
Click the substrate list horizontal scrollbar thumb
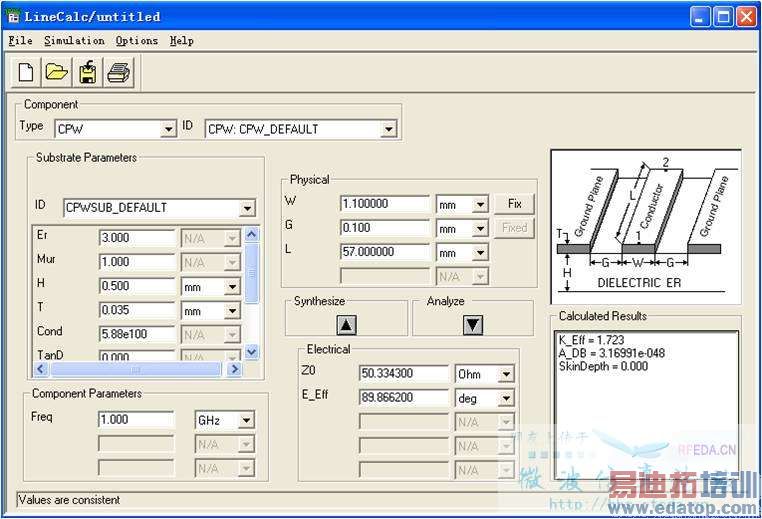136,369
